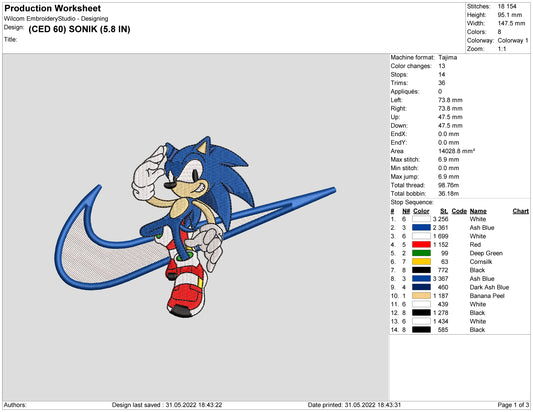Click the design name '(CED 60) SONIK (5.8 IN)'

[79, 29]
